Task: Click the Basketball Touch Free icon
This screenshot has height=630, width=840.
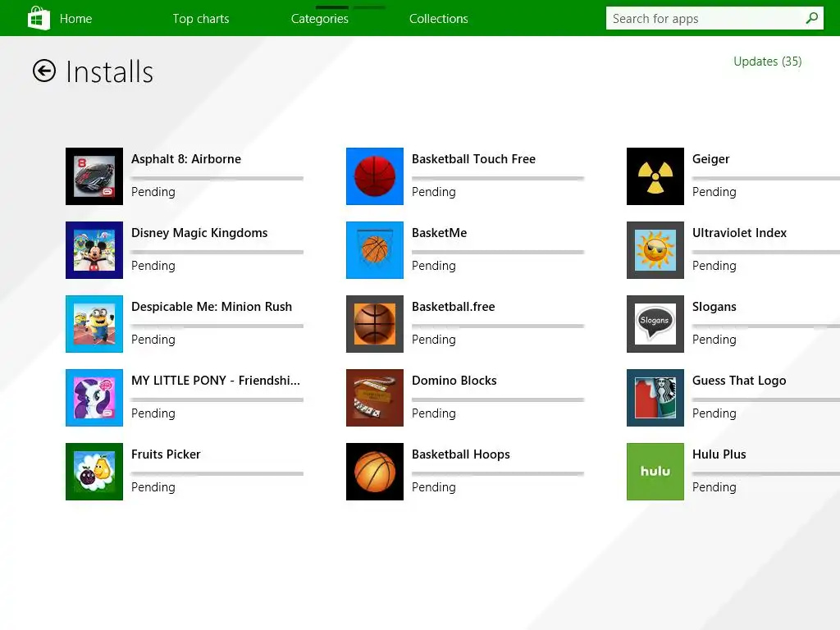Action: tap(374, 176)
